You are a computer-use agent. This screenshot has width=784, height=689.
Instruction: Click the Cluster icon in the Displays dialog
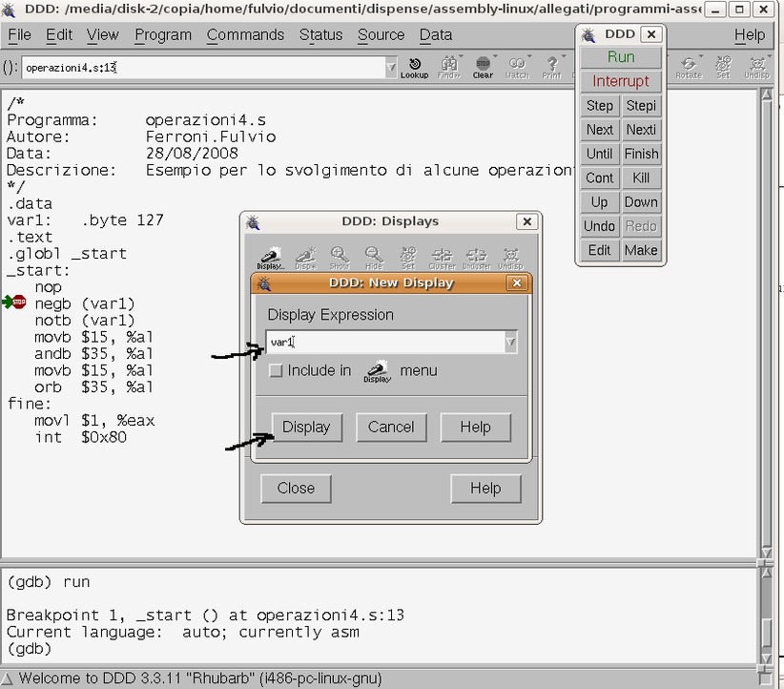pos(443,259)
